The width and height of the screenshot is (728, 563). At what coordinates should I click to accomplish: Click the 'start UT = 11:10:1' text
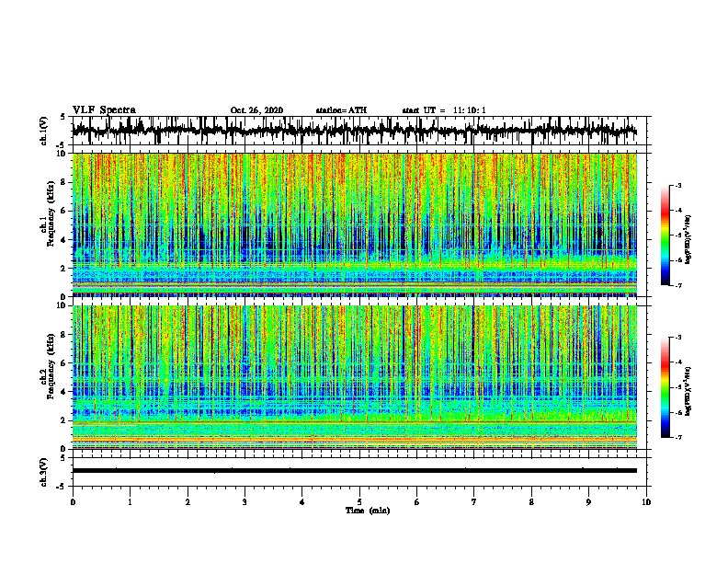(444, 110)
